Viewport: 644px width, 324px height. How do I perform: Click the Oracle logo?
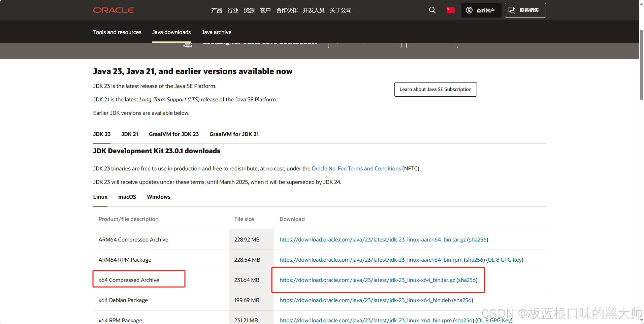point(114,10)
